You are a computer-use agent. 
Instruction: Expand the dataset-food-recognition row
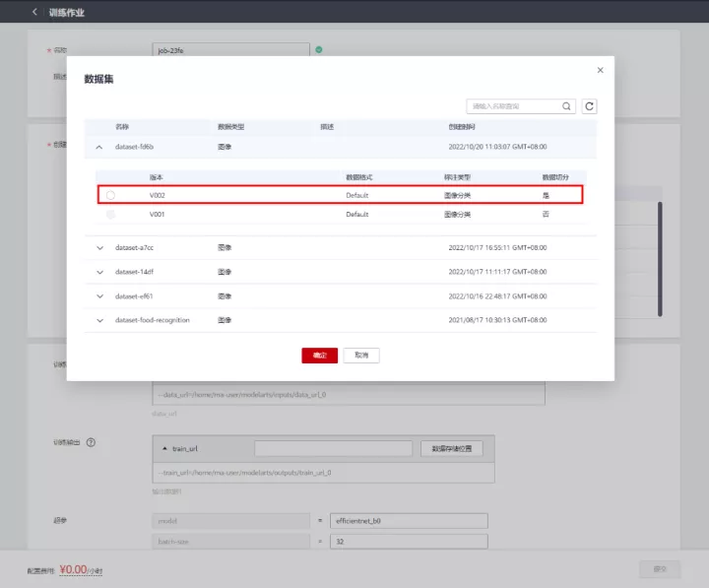99,320
